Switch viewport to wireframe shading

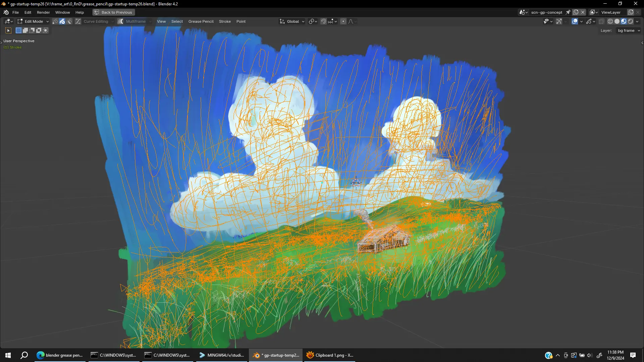610,21
